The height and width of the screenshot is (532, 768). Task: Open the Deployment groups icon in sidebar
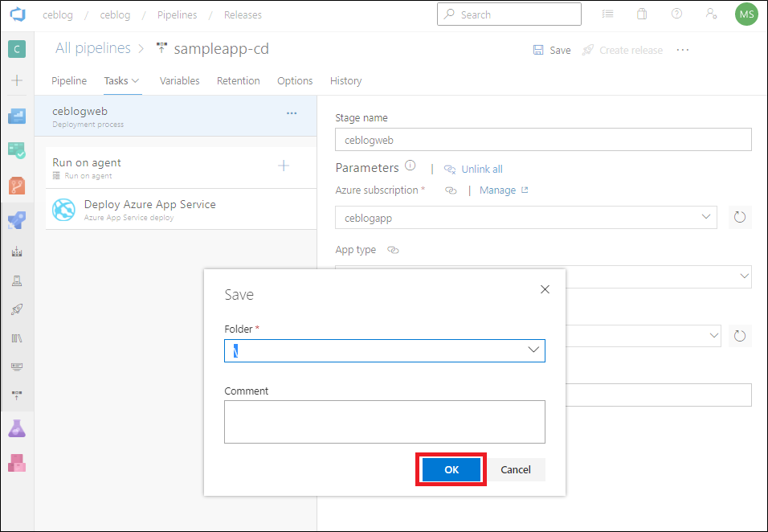click(17, 395)
